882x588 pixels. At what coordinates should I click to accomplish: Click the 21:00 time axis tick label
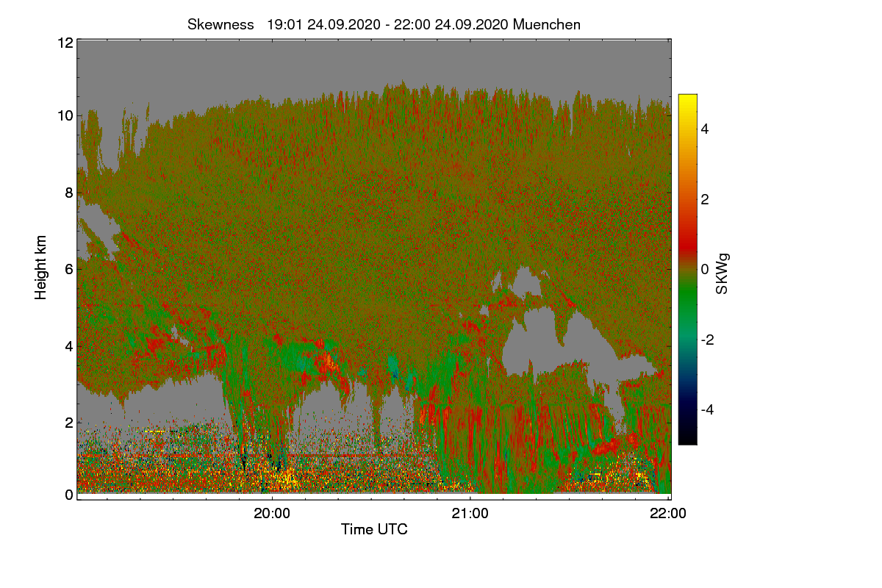point(470,514)
